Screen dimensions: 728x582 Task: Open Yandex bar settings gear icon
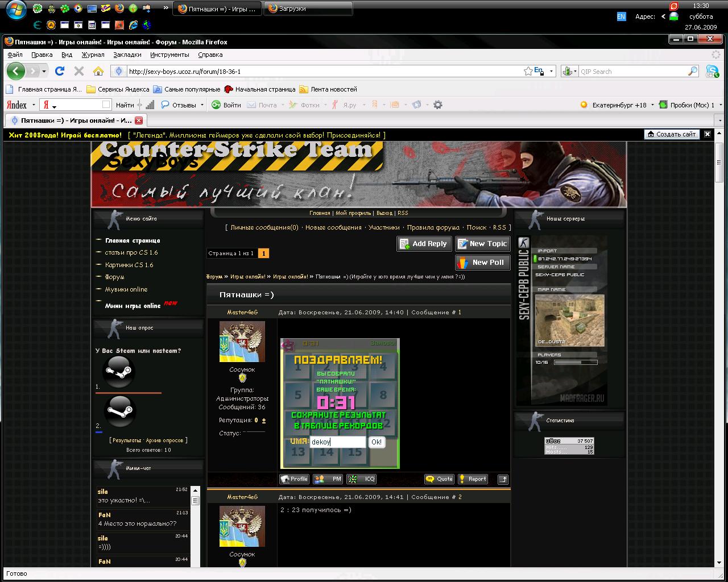tap(437, 105)
